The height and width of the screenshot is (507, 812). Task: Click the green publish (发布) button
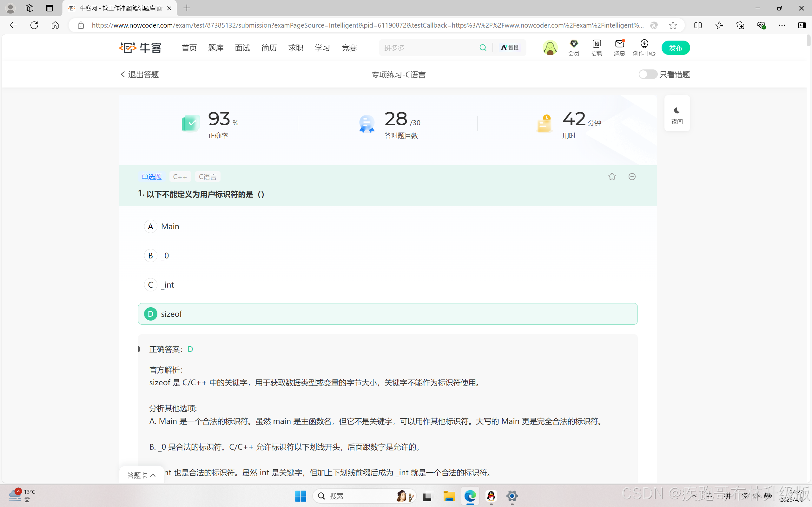click(675, 48)
